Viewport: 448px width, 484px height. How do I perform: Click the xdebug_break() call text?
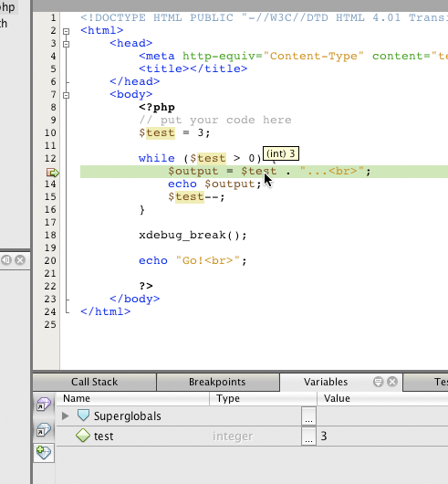pos(193,236)
